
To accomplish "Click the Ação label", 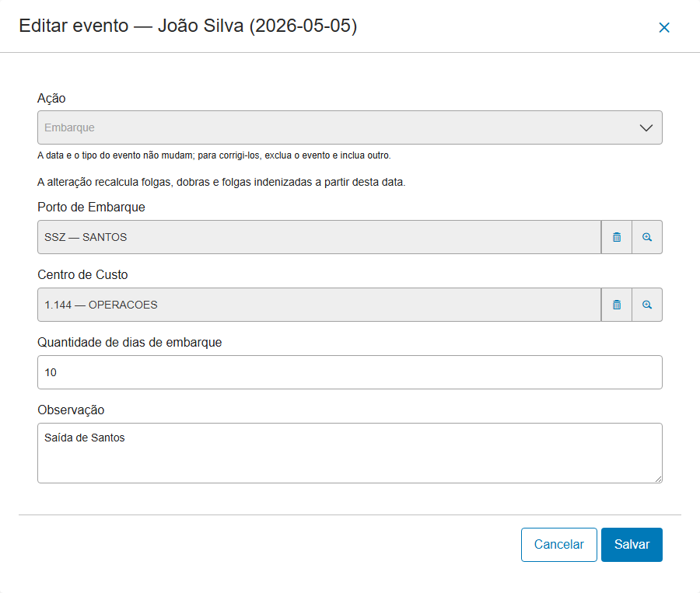I will 51,98.
